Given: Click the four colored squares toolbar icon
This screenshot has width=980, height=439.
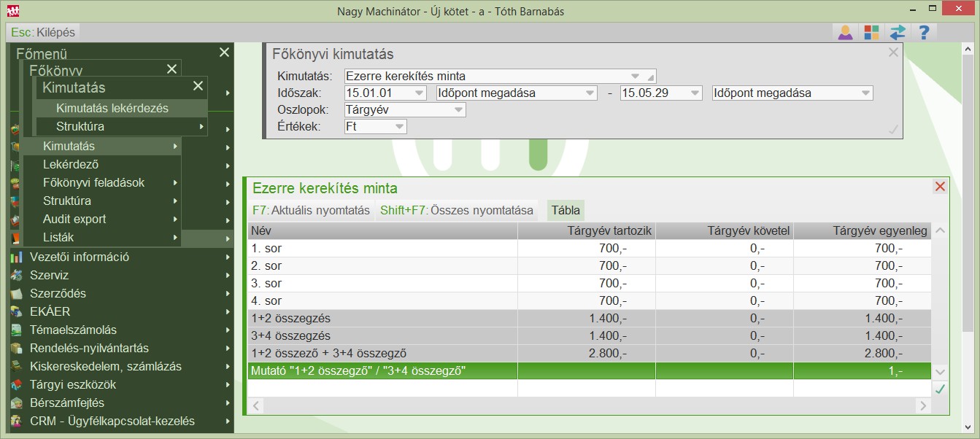Looking at the screenshot, I should click(x=871, y=33).
